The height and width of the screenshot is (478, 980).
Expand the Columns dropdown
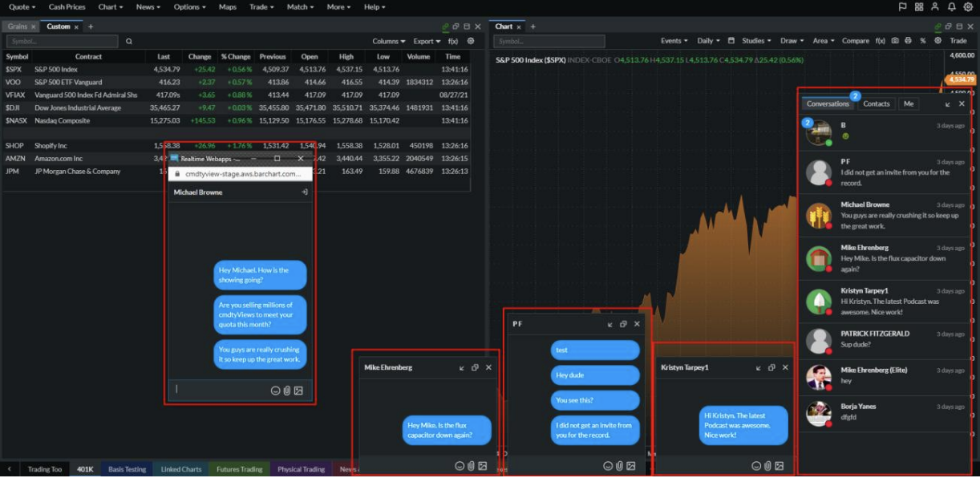point(390,41)
